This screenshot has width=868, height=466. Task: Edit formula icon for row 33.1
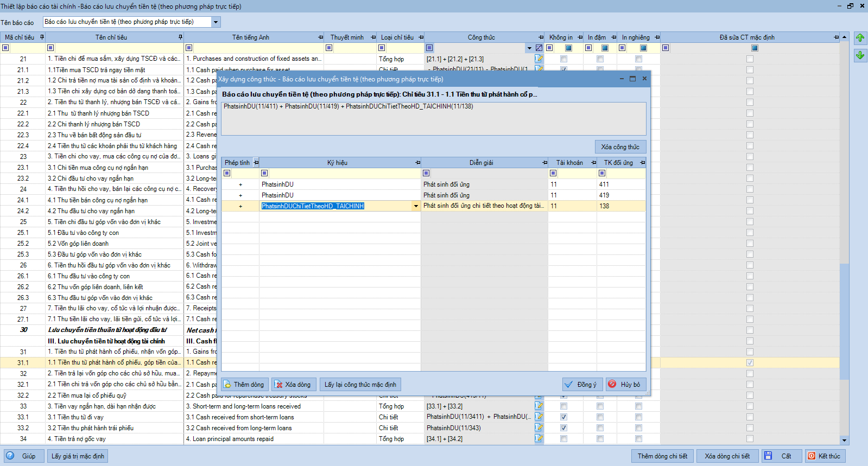[538, 417]
